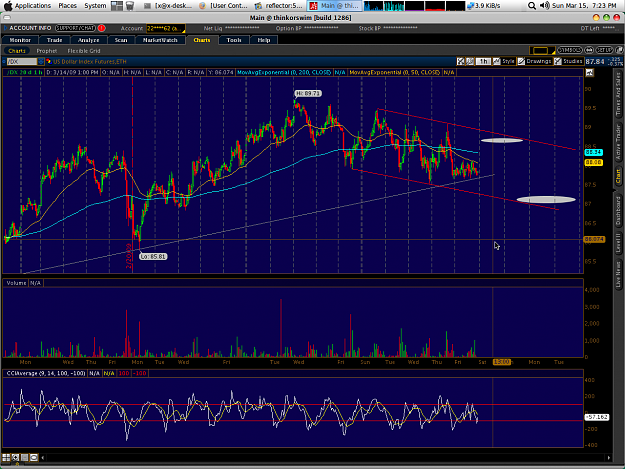Select the lower white ellipse drawing
Screen dimensions: 625x469
546,200
